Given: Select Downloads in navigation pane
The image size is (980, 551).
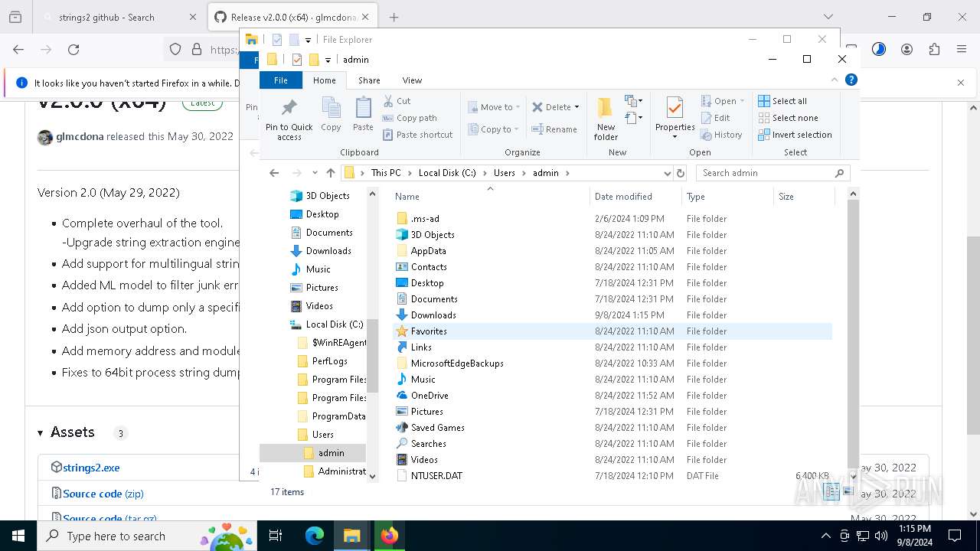Looking at the screenshot, I should 328,251.
